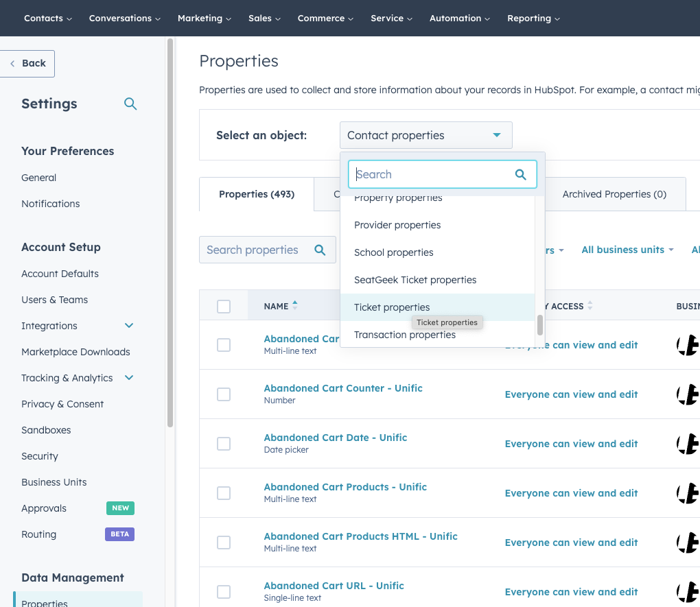Click the caret icon beside Automation in the top navigation

coord(487,19)
